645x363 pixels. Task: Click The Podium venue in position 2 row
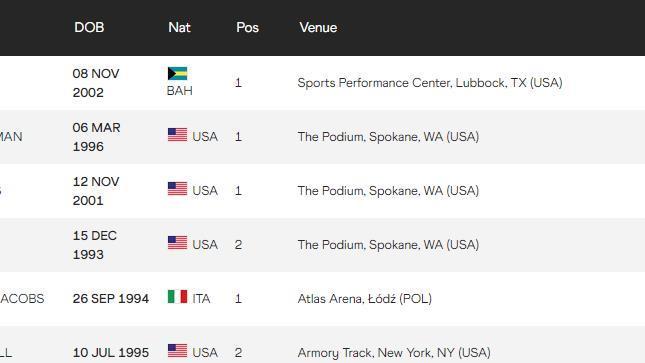pos(388,244)
